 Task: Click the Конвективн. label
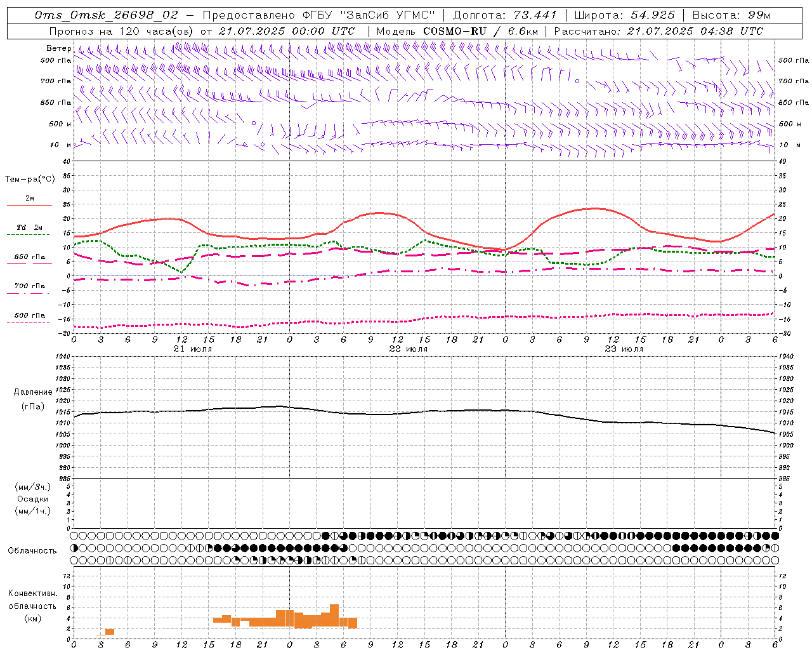[x=33, y=594]
